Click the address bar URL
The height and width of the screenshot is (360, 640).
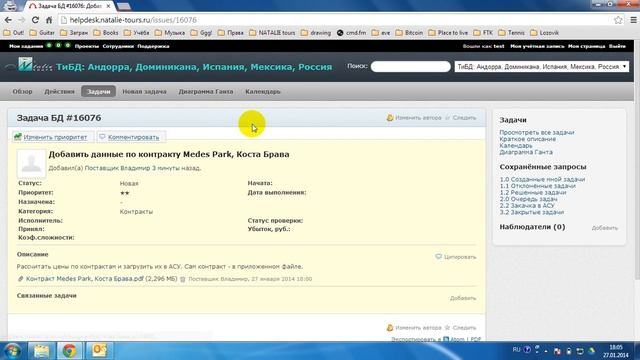pyautogui.click(x=133, y=20)
